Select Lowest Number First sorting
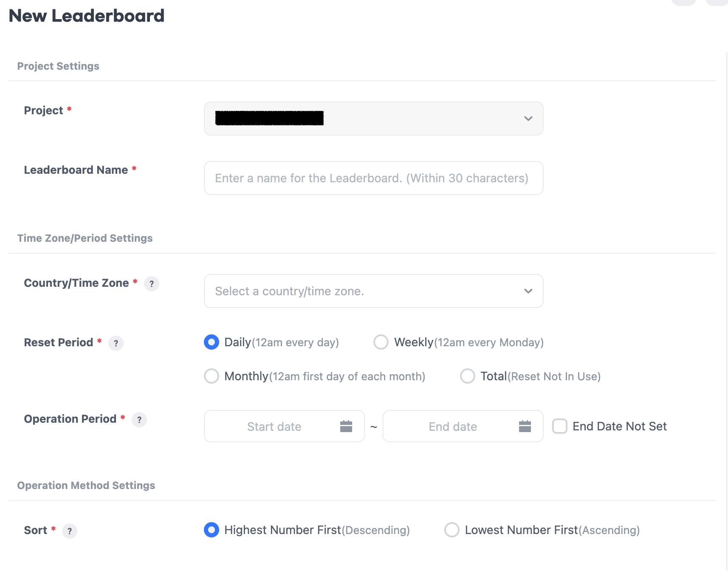 pyautogui.click(x=452, y=530)
